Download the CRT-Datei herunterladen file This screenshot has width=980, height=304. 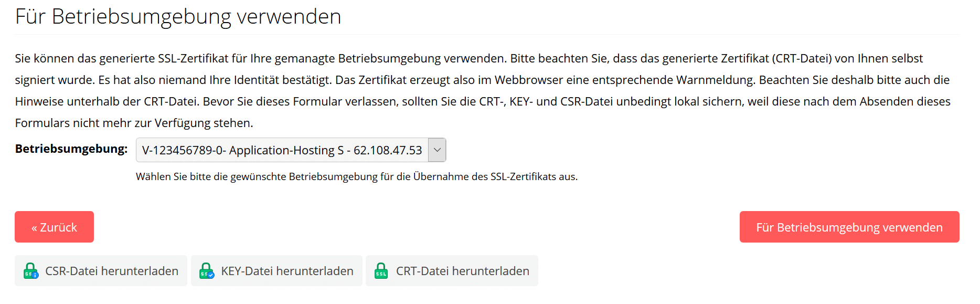click(x=452, y=271)
